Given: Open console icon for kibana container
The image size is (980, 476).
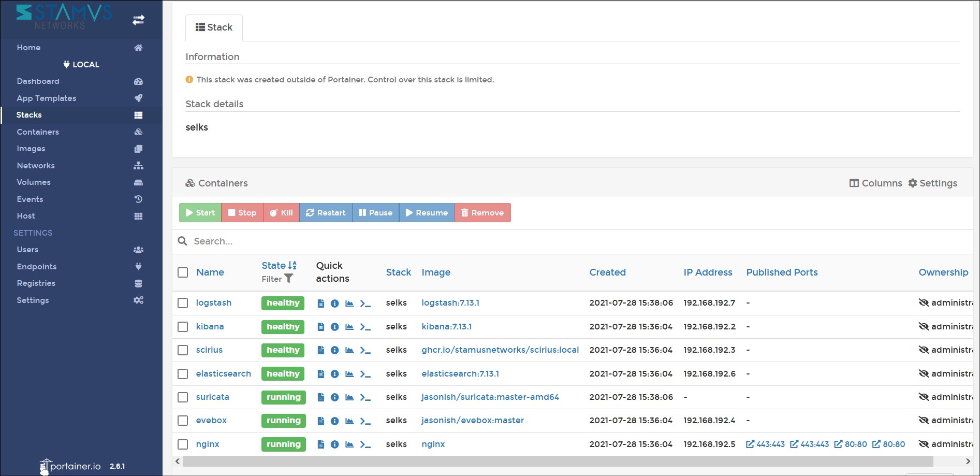Looking at the screenshot, I should point(365,327).
